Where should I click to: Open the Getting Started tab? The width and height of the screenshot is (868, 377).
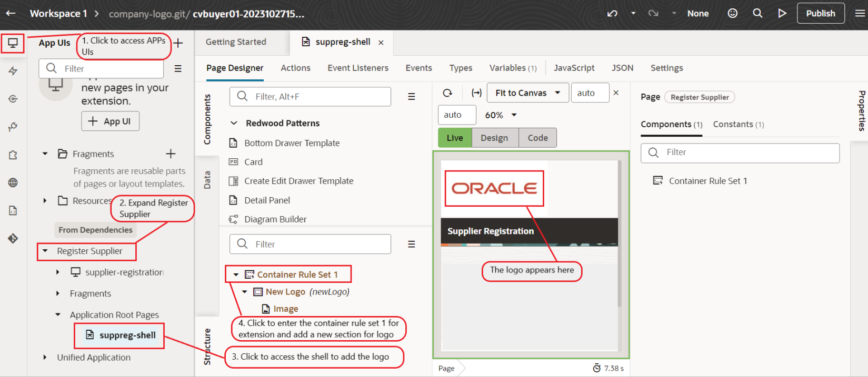pyautogui.click(x=236, y=42)
